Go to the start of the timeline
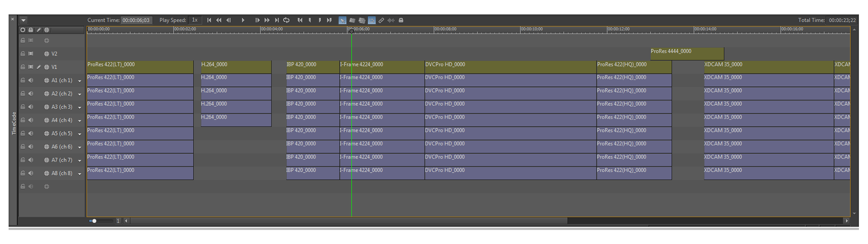 209,20
